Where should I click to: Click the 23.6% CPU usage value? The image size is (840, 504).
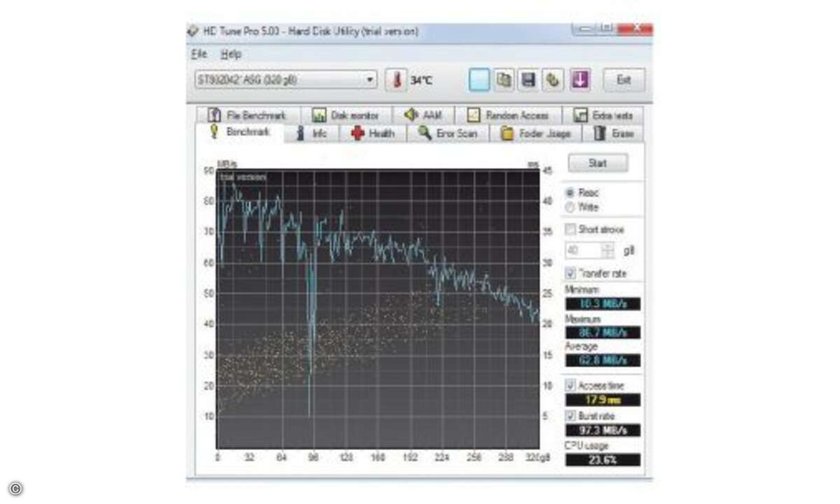[603, 460]
